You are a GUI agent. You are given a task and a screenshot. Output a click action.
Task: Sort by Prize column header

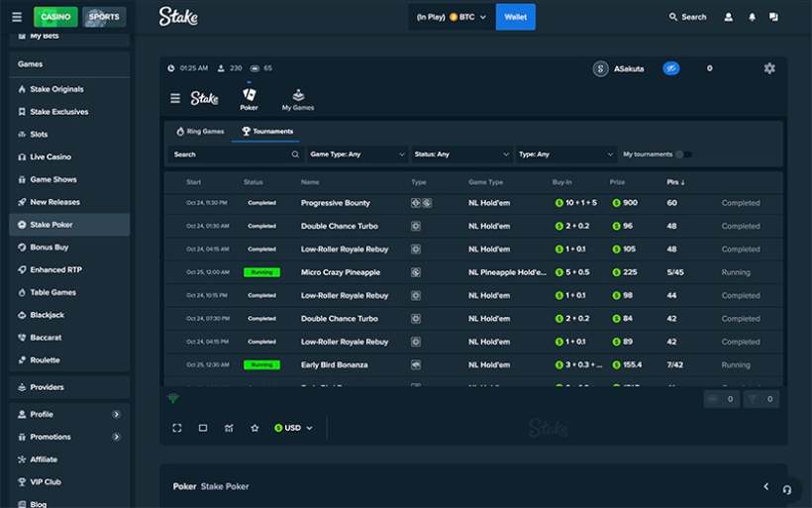pos(617,182)
